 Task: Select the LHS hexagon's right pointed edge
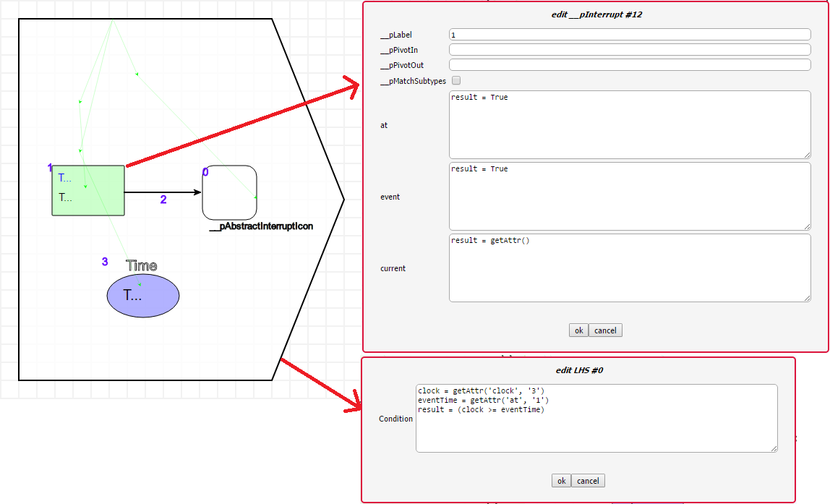pyautogui.click(x=343, y=198)
